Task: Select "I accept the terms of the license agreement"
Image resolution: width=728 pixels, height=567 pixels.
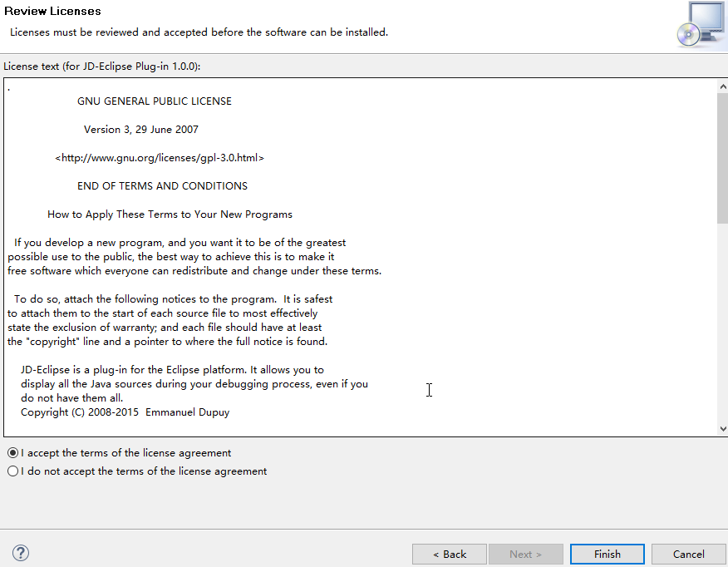Action: [12, 452]
